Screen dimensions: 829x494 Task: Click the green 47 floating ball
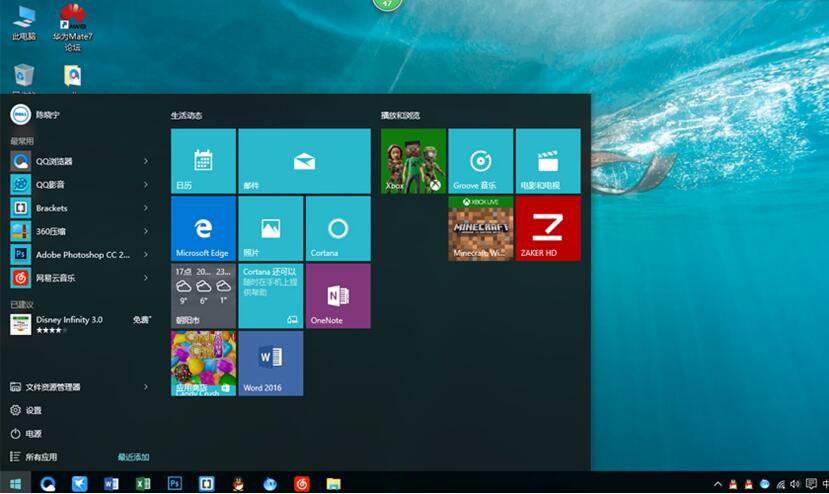[388, 4]
